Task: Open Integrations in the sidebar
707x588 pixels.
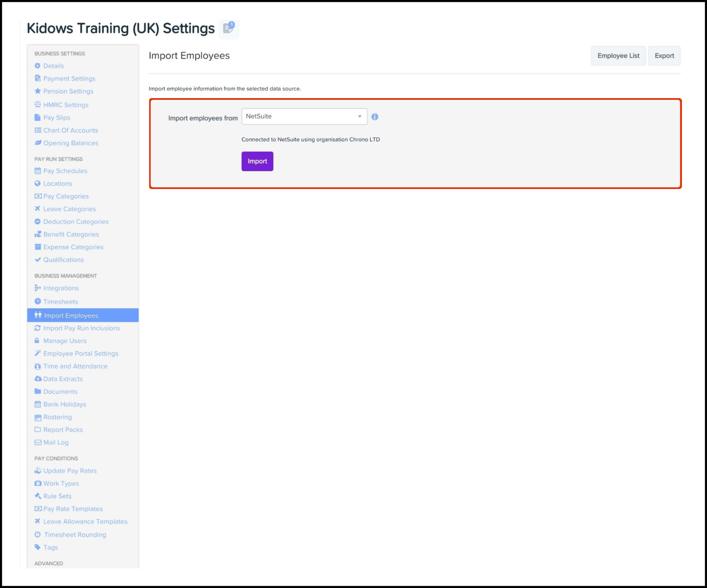Action: click(x=61, y=288)
